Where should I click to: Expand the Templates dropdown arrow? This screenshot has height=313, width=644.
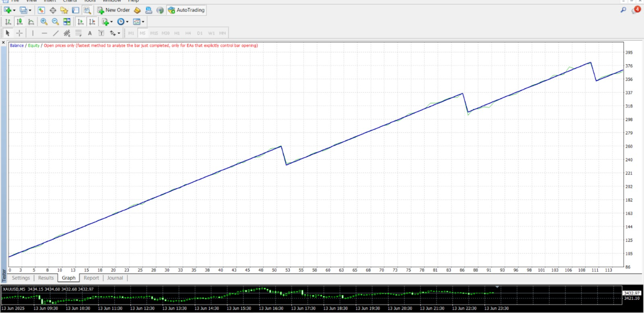(x=143, y=22)
